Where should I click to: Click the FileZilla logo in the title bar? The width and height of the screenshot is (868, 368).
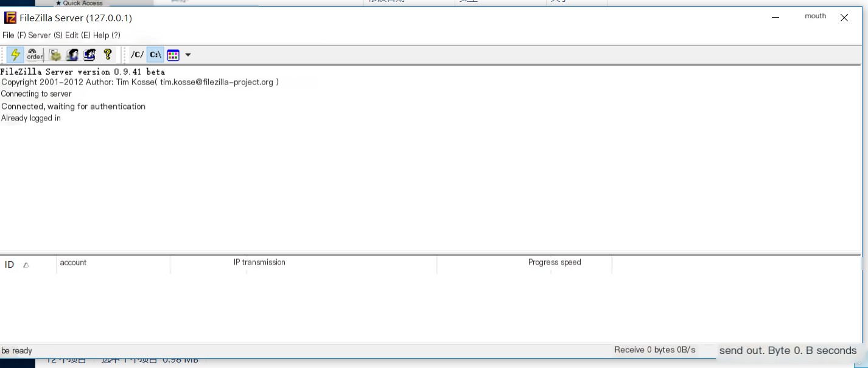10,18
